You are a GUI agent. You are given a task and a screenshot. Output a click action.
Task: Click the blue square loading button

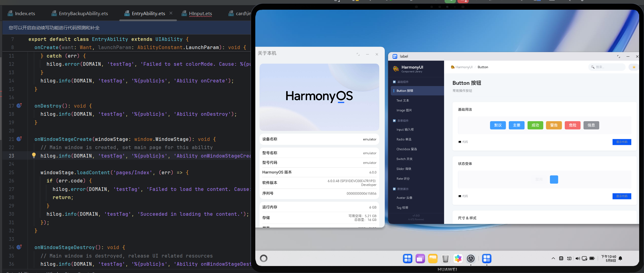point(554,179)
